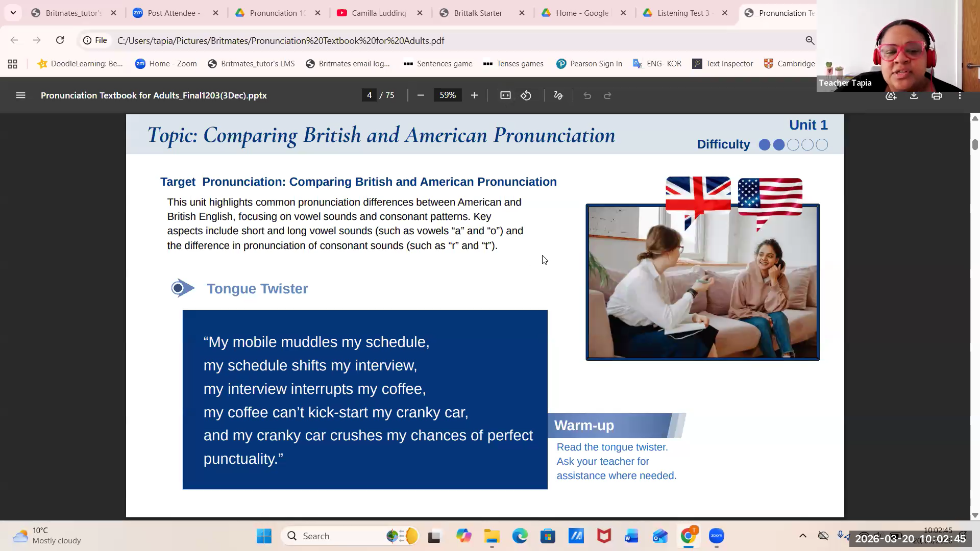Reload the current page

(x=60, y=40)
